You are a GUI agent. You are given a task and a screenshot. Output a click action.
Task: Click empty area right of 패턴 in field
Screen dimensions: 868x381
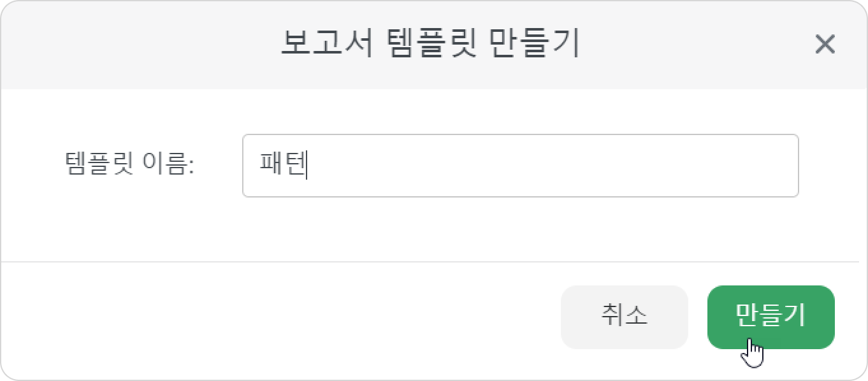click(x=551, y=166)
